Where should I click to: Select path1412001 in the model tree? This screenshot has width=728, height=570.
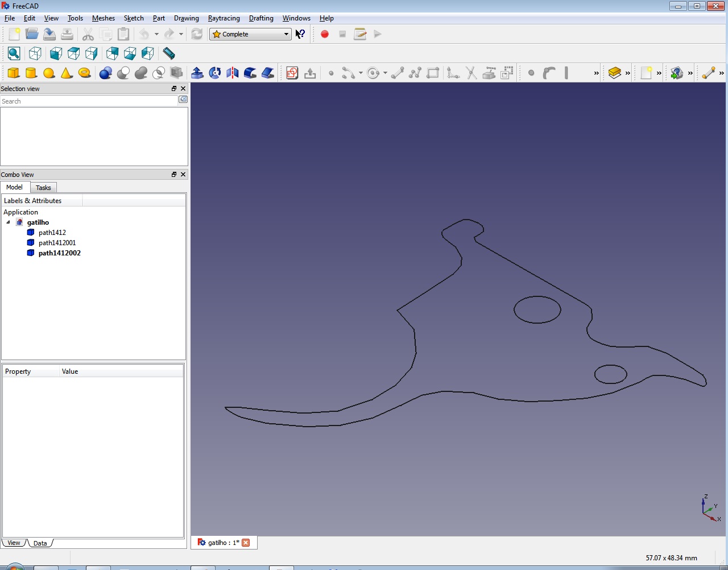(x=57, y=243)
